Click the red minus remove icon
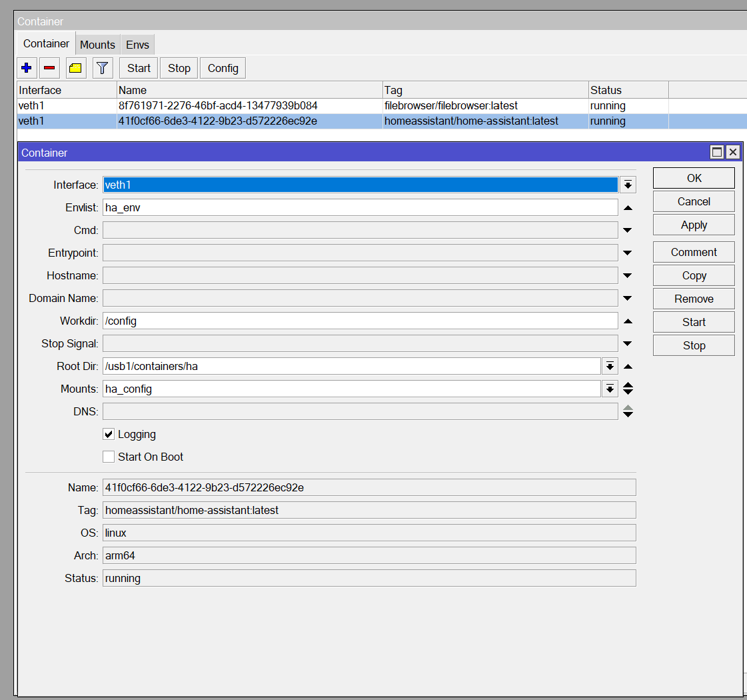The width and height of the screenshot is (747, 700). click(x=50, y=68)
